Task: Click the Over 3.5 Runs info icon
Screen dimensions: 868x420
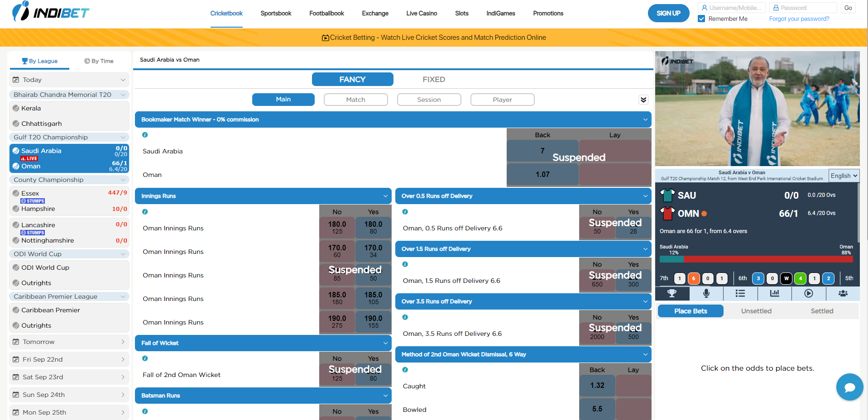Action: pos(405,317)
